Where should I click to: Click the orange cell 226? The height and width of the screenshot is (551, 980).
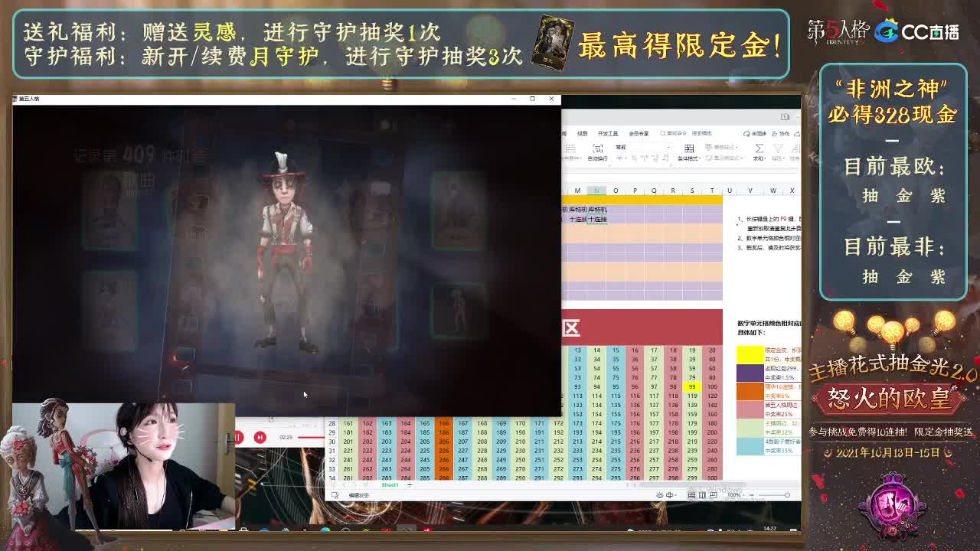[x=443, y=451]
